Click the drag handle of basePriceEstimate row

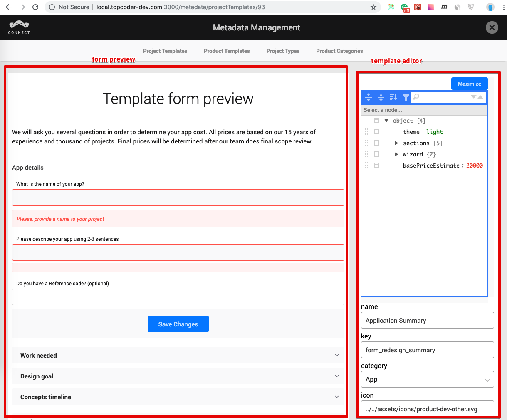tap(366, 166)
